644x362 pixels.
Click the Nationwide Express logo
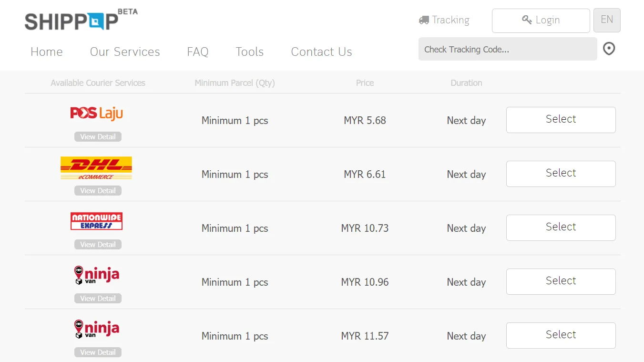(96, 221)
